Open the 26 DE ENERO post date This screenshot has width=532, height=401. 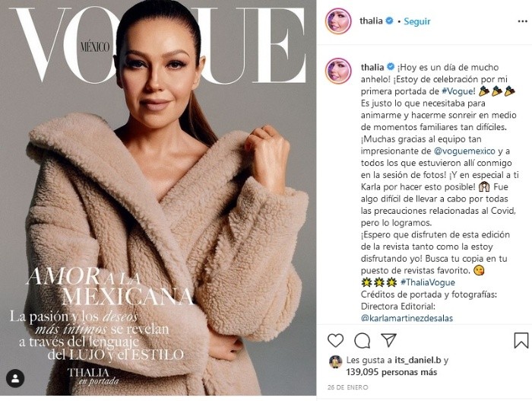(x=348, y=387)
